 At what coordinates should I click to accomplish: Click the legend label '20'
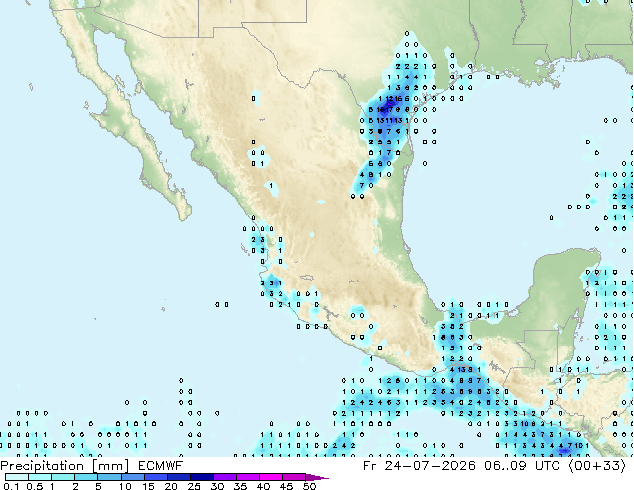pos(171,486)
